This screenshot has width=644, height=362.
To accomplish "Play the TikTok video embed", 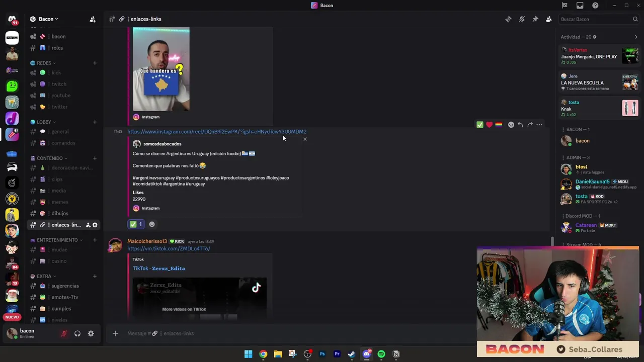I will pyautogui.click(x=200, y=298).
